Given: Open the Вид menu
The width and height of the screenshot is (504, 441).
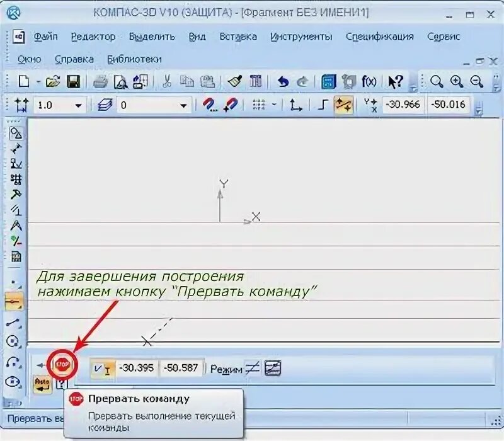Looking at the screenshot, I should pyautogui.click(x=197, y=37).
